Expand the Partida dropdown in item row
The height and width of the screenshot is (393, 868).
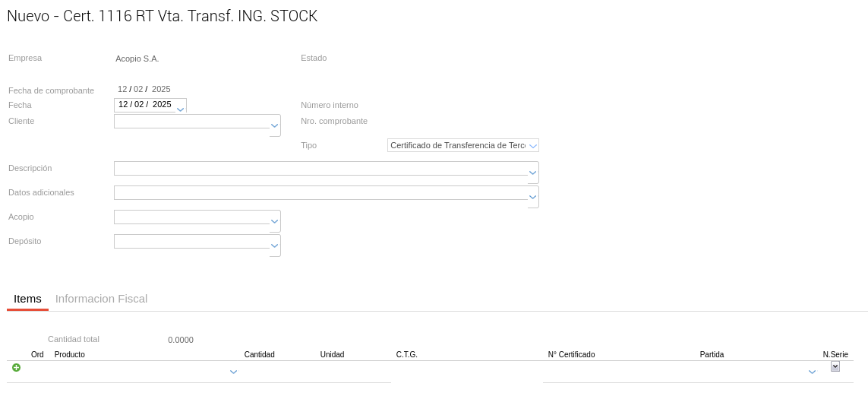(812, 372)
